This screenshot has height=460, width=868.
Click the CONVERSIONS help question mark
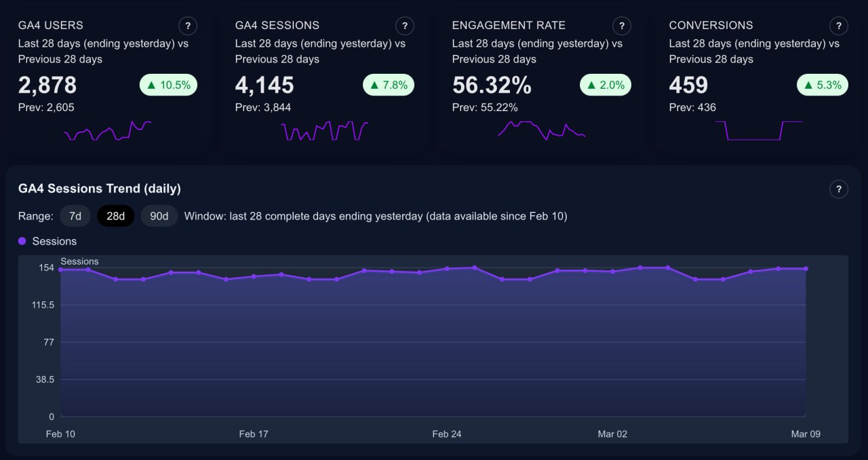point(839,26)
